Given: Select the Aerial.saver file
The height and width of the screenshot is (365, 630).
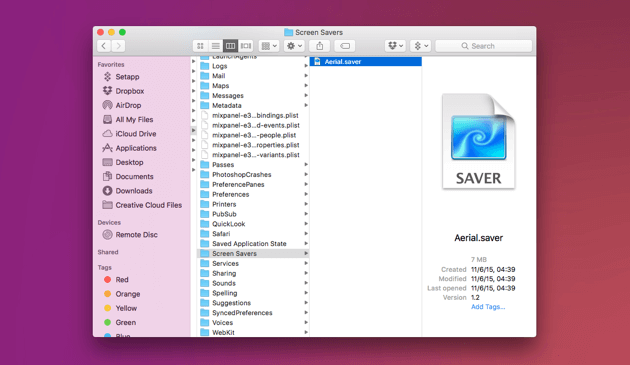Looking at the screenshot, I should pos(366,62).
